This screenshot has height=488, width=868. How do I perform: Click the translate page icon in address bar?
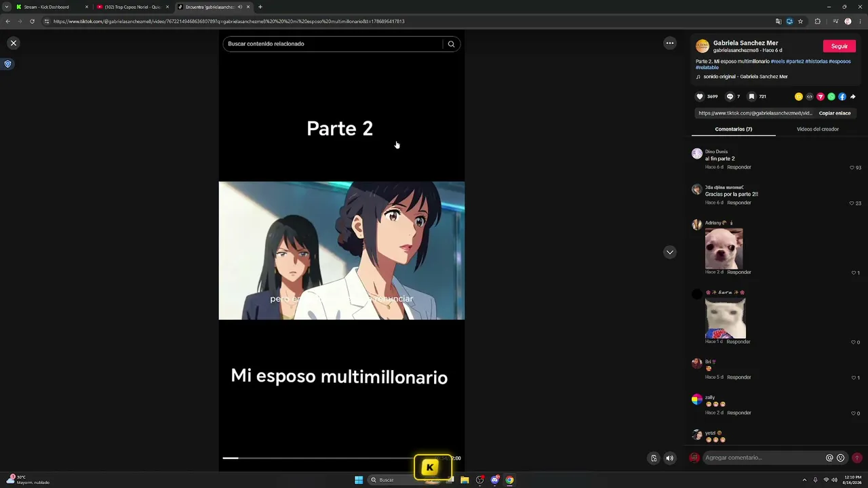[778, 22]
